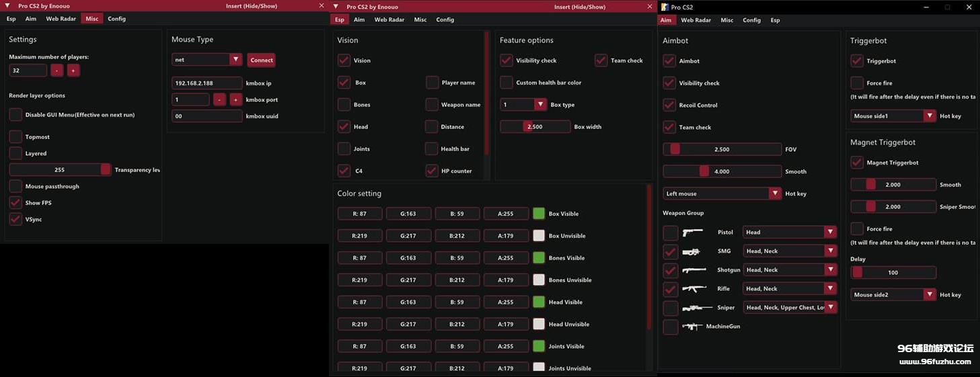
Task: Click the SMG weapon icon
Action: pyautogui.click(x=691, y=251)
